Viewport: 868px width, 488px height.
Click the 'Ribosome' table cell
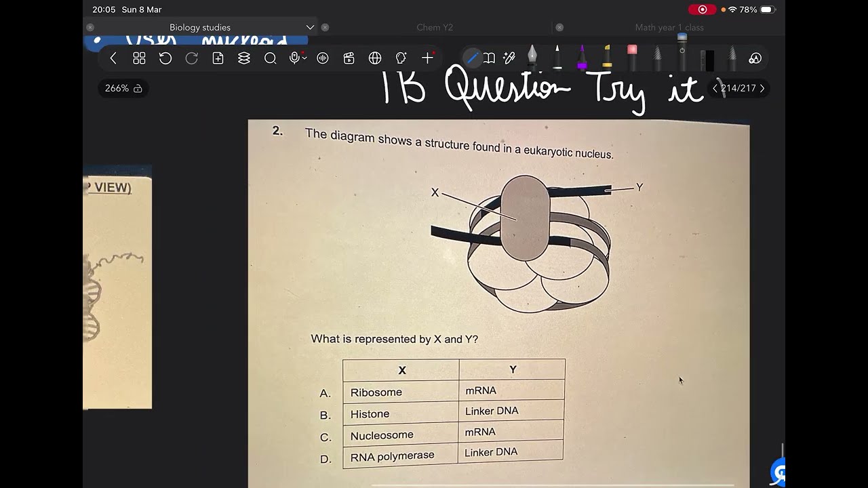(401, 392)
